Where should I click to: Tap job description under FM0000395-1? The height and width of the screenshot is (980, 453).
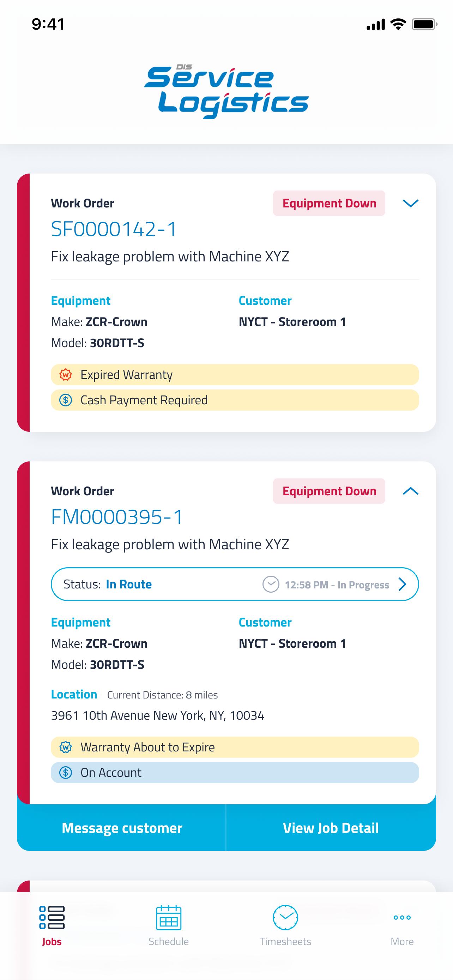170,544
